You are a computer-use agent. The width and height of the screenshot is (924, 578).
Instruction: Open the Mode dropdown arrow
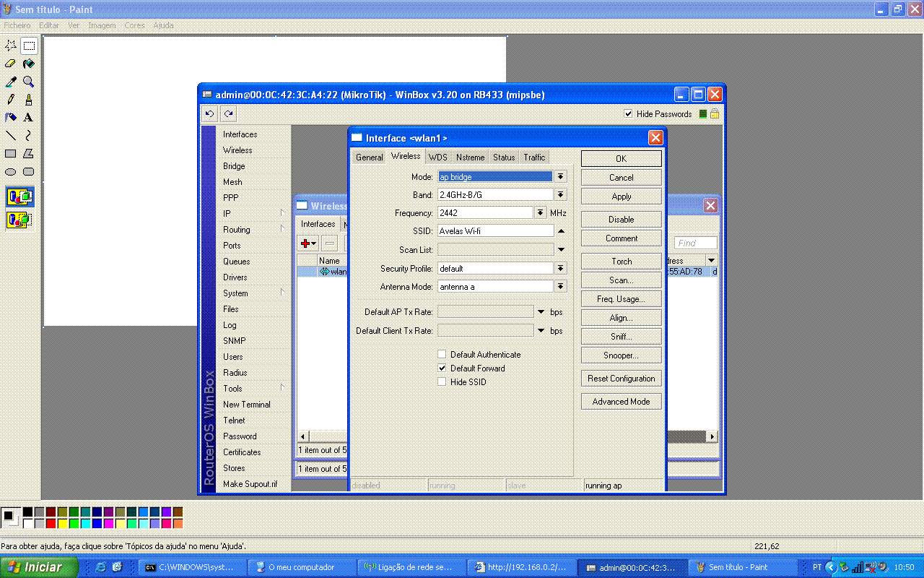coord(561,176)
